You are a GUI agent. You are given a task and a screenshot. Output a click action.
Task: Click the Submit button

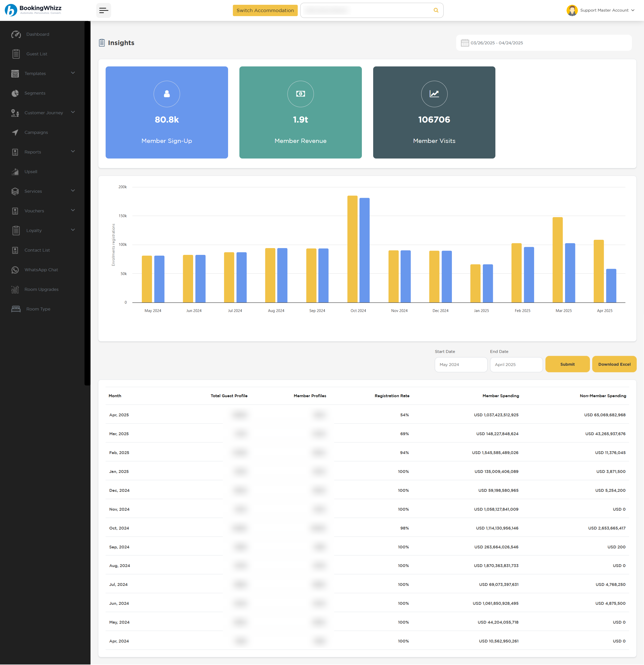pyautogui.click(x=567, y=364)
